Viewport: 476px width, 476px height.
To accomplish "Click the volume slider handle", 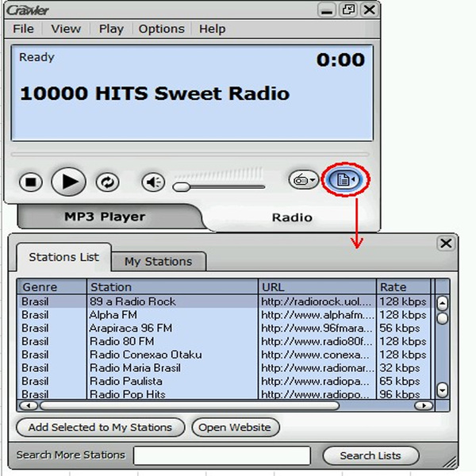I will (x=181, y=187).
